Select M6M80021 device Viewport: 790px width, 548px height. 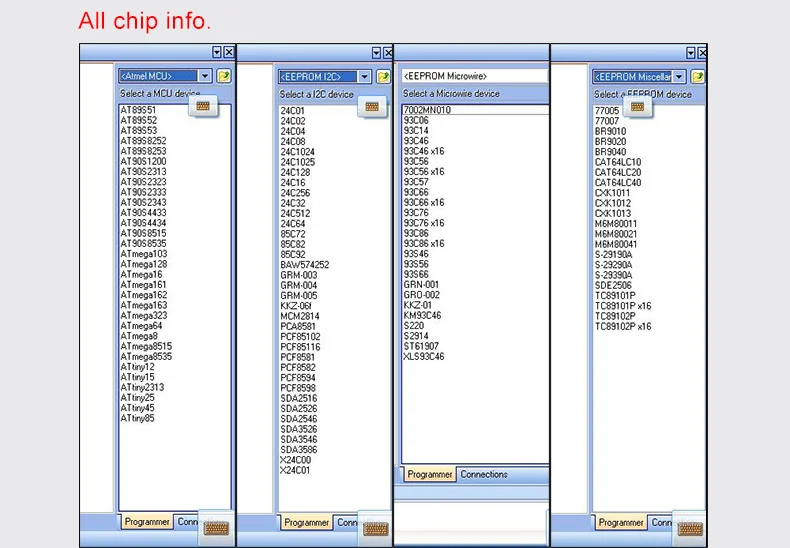coord(616,234)
